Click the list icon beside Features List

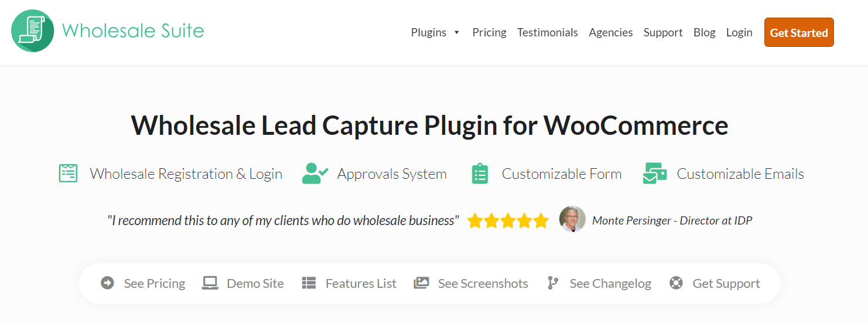point(309,283)
